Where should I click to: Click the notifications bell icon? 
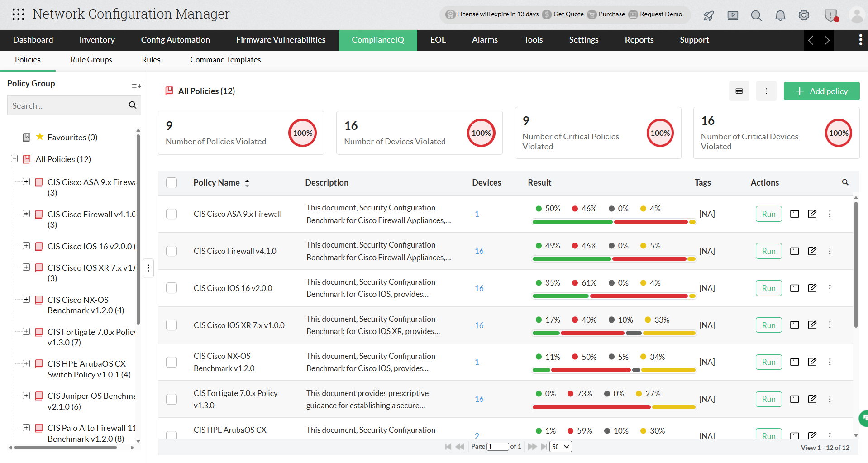(x=780, y=16)
